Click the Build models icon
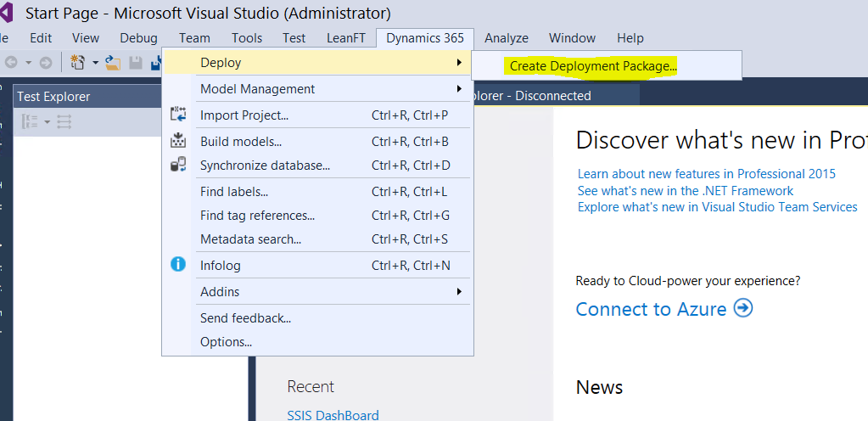 (x=178, y=141)
